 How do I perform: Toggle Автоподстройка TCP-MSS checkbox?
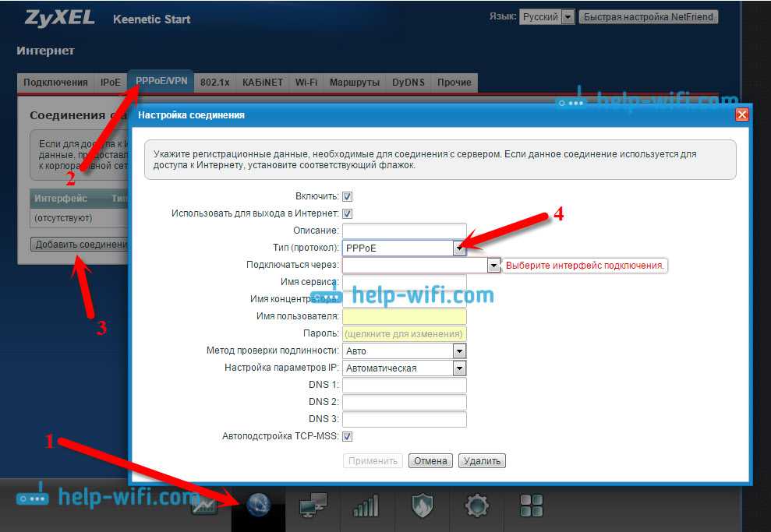(x=347, y=436)
